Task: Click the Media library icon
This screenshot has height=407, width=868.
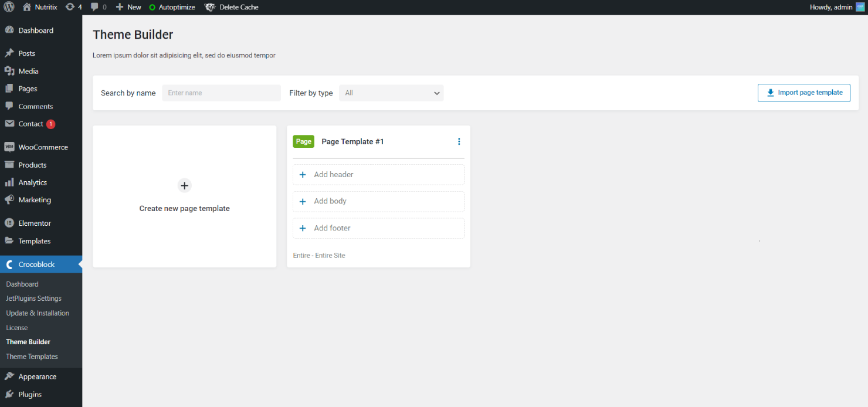Action: [x=9, y=71]
